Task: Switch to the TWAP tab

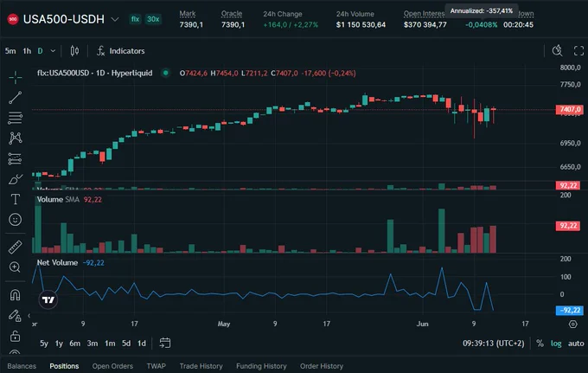Action: [156, 366]
